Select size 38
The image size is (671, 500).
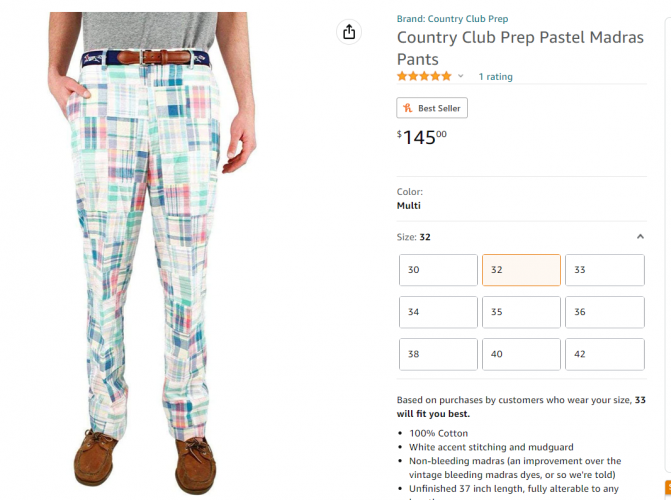[438, 354]
